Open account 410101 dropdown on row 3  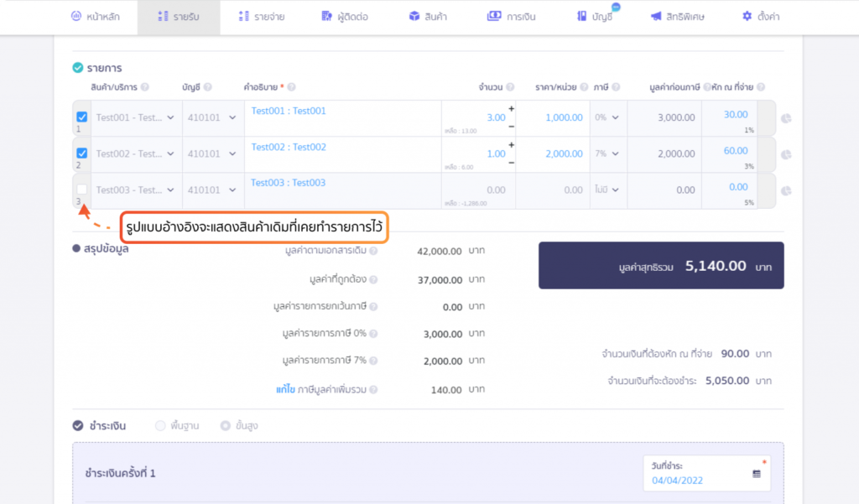(x=212, y=190)
